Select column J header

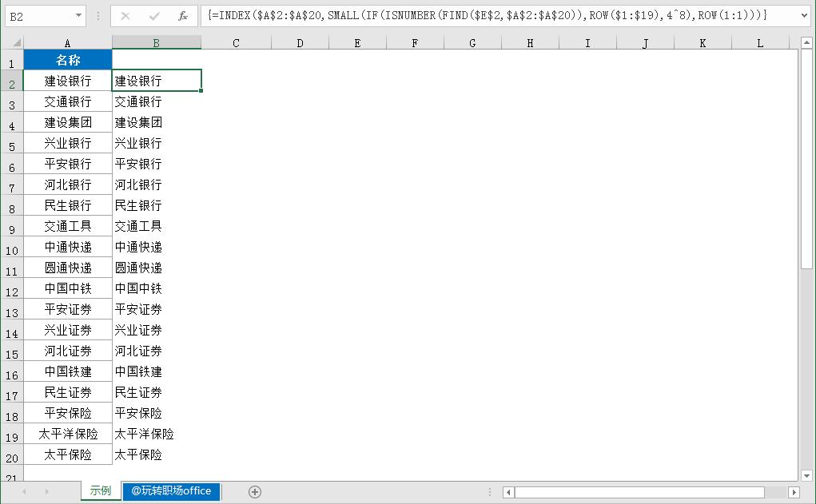pyautogui.click(x=645, y=43)
